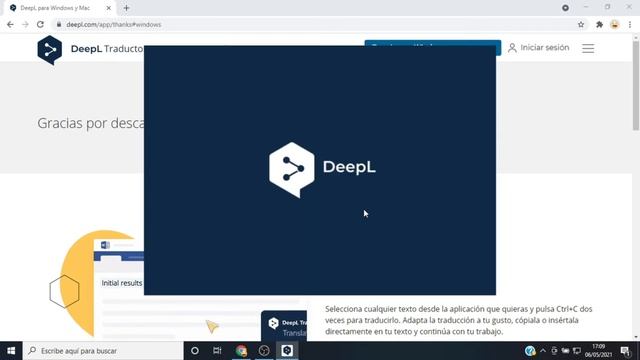Click DeepL hexagon logo in page header
The image size is (640, 360).
click(x=49, y=50)
